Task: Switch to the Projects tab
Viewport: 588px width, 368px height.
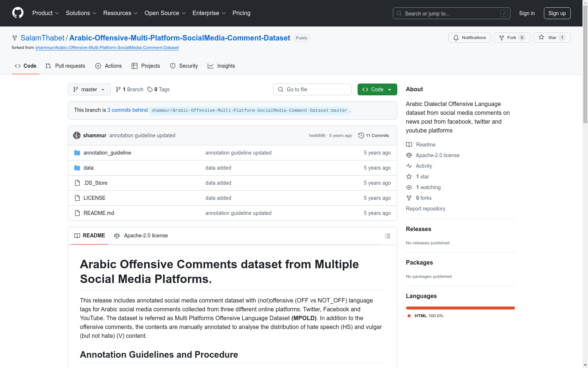Action: click(146, 66)
